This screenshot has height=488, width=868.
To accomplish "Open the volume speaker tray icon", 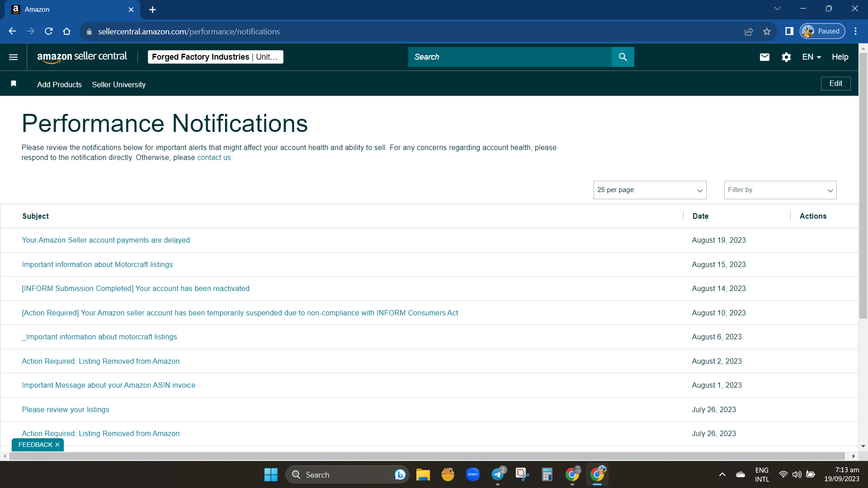I will tap(797, 474).
